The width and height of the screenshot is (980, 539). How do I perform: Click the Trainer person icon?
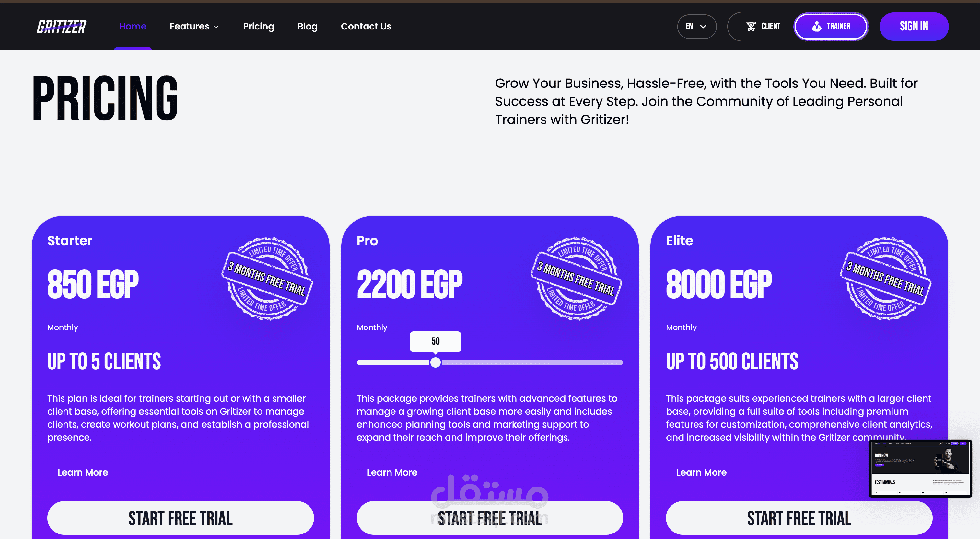pos(816,26)
